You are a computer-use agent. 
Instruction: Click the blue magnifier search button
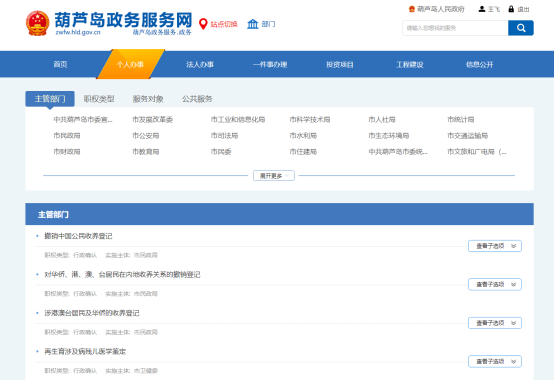(521, 28)
